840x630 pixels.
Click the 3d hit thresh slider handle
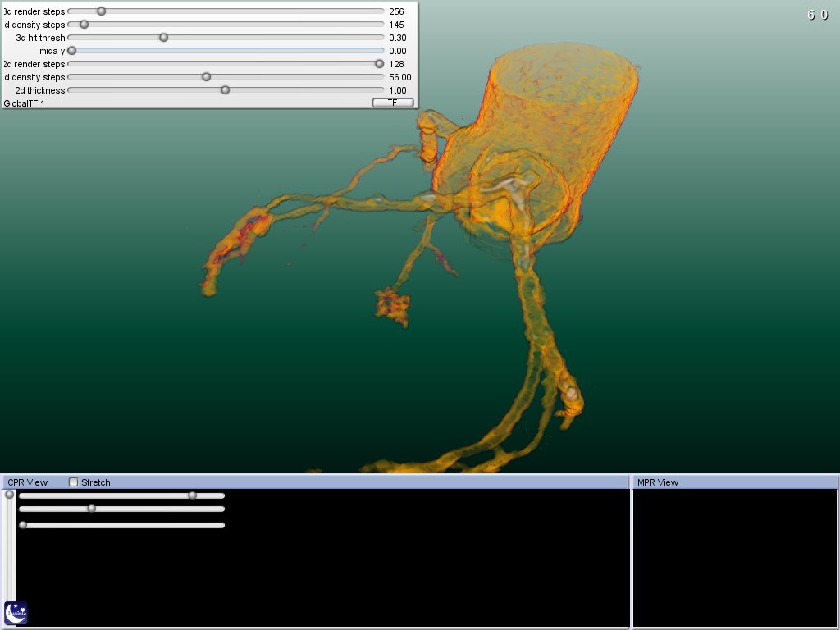163,38
